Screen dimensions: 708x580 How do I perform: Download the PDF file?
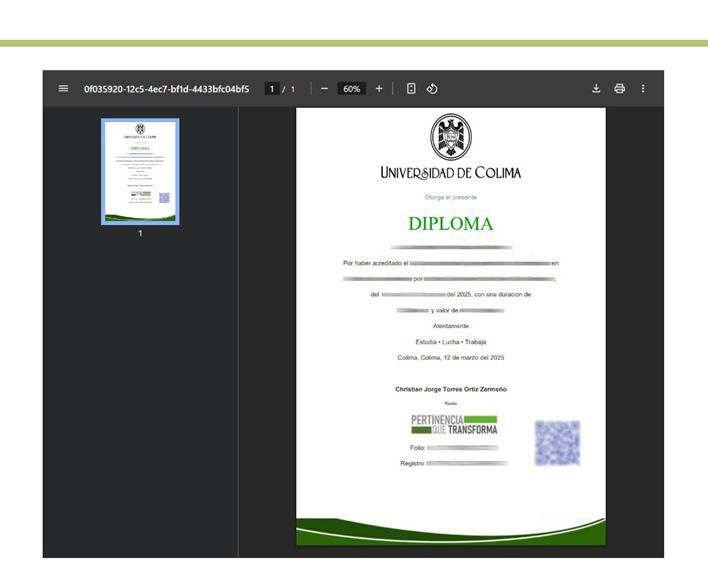pyautogui.click(x=596, y=88)
